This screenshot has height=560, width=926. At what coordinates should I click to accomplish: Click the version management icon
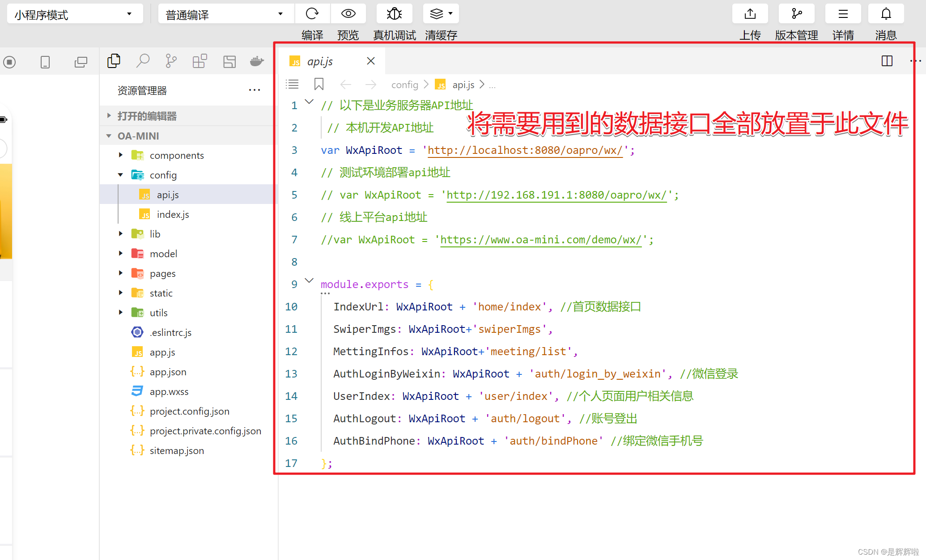[796, 13]
